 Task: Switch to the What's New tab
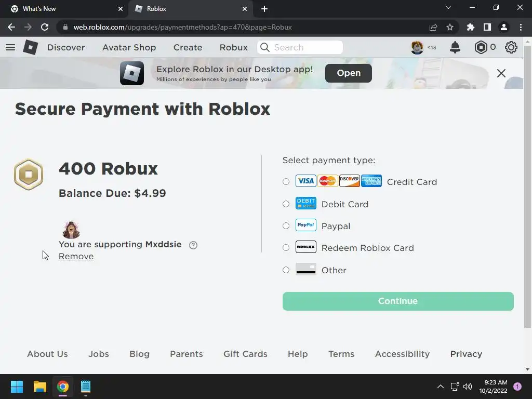tap(64, 9)
